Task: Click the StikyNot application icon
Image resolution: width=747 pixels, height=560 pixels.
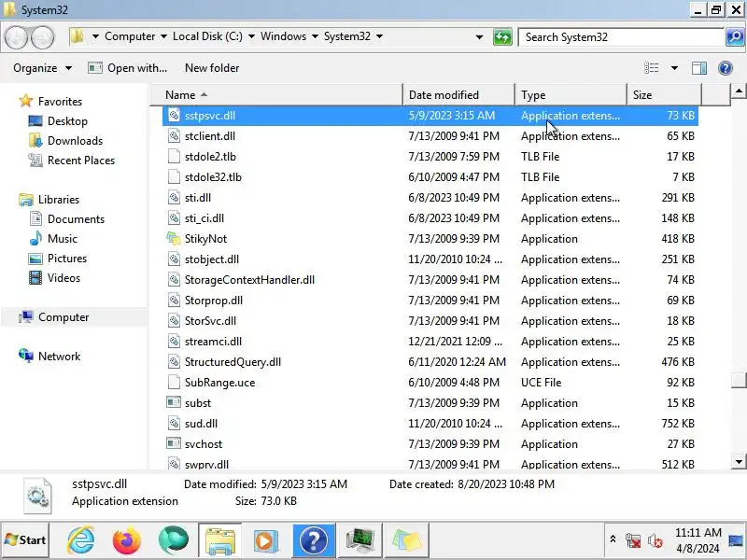Action: (x=174, y=239)
